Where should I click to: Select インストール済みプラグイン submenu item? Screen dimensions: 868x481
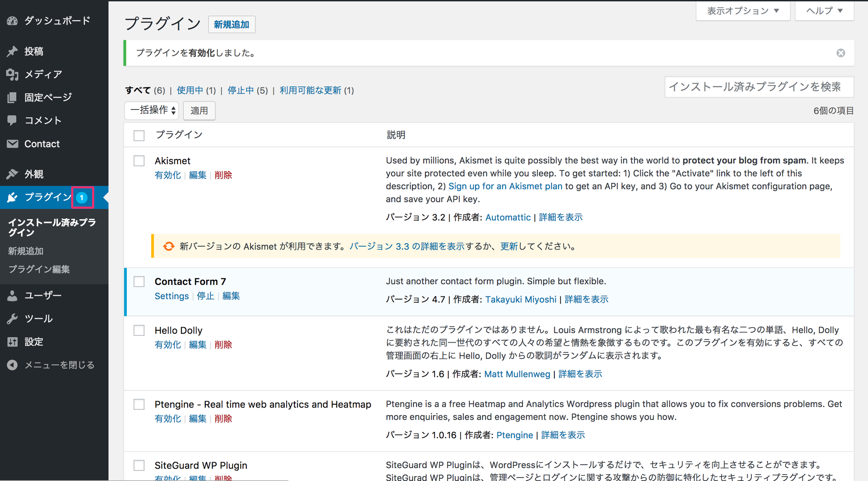[52, 227]
